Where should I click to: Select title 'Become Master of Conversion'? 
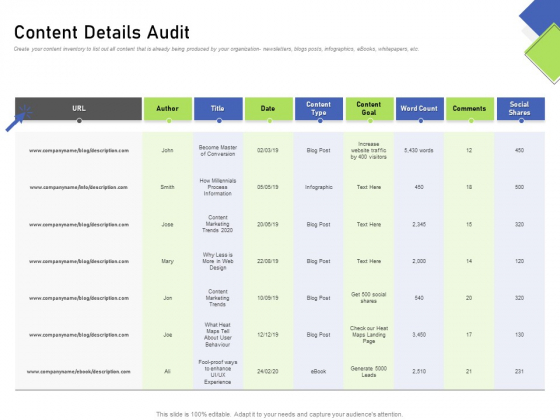[218, 150]
